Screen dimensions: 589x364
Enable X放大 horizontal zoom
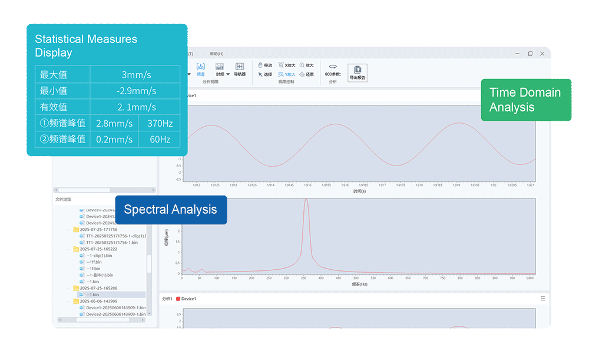pyautogui.click(x=287, y=65)
